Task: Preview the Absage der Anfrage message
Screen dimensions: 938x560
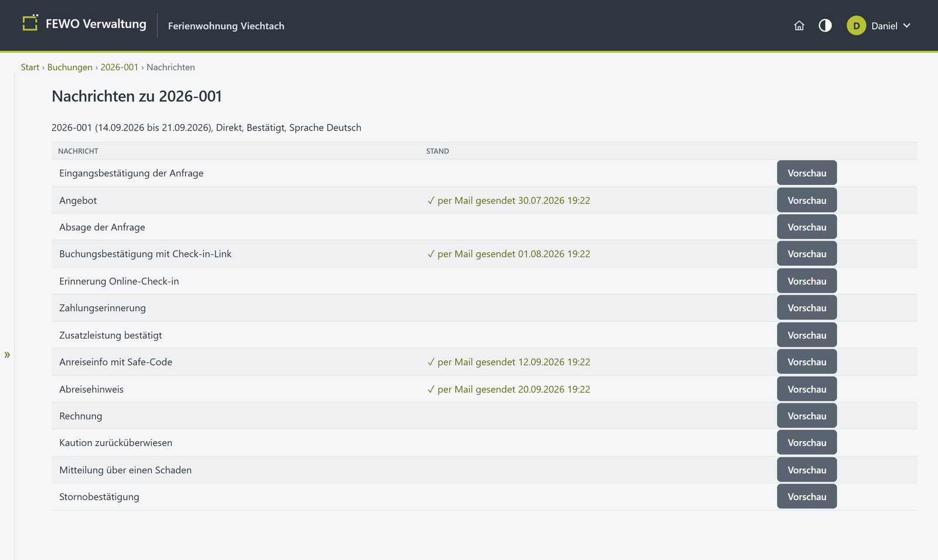Action: (807, 227)
